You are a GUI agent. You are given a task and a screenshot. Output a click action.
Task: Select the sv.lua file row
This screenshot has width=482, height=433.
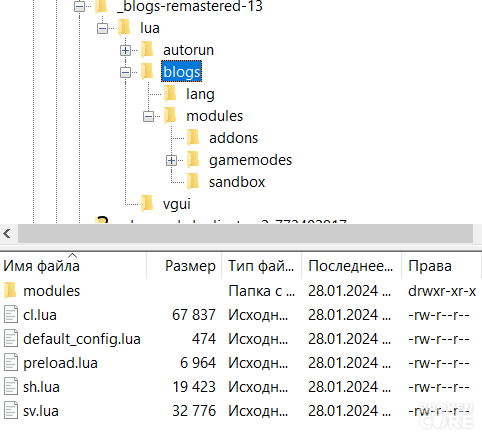241,411
